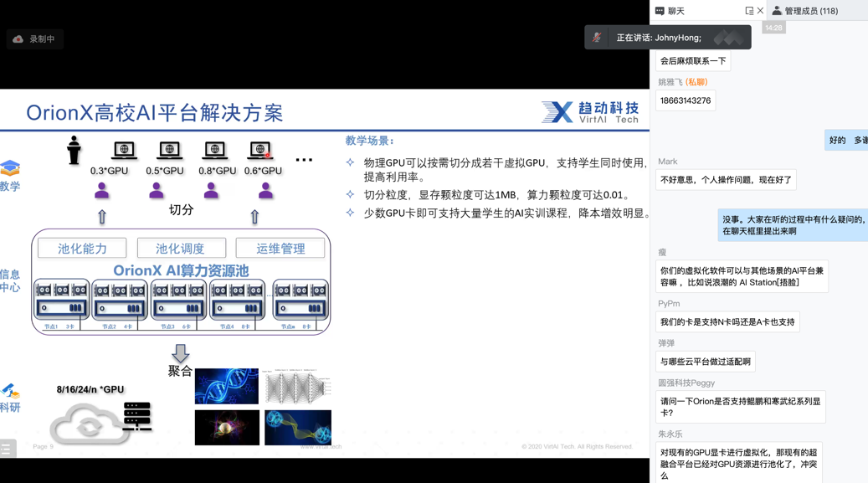868x483 pixels.
Task: Click the GPU server icon under 节点1 in the resource pool
Action: click(x=60, y=301)
